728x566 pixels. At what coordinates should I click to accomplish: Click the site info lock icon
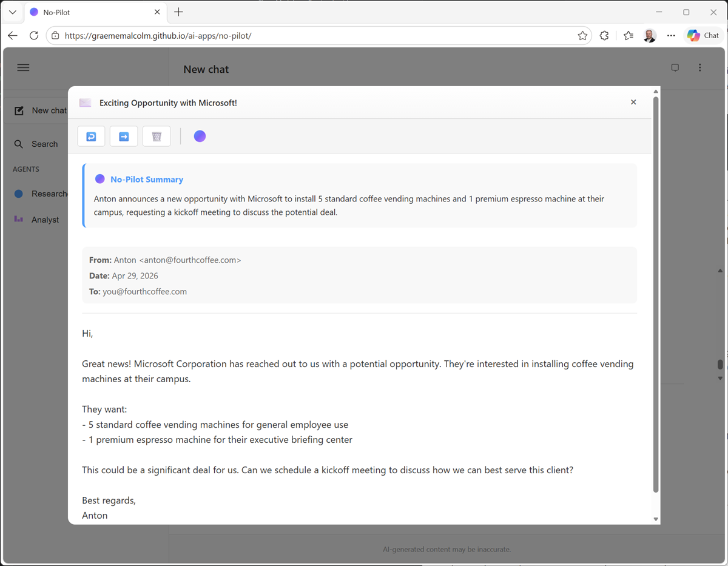[x=55, y=36]
